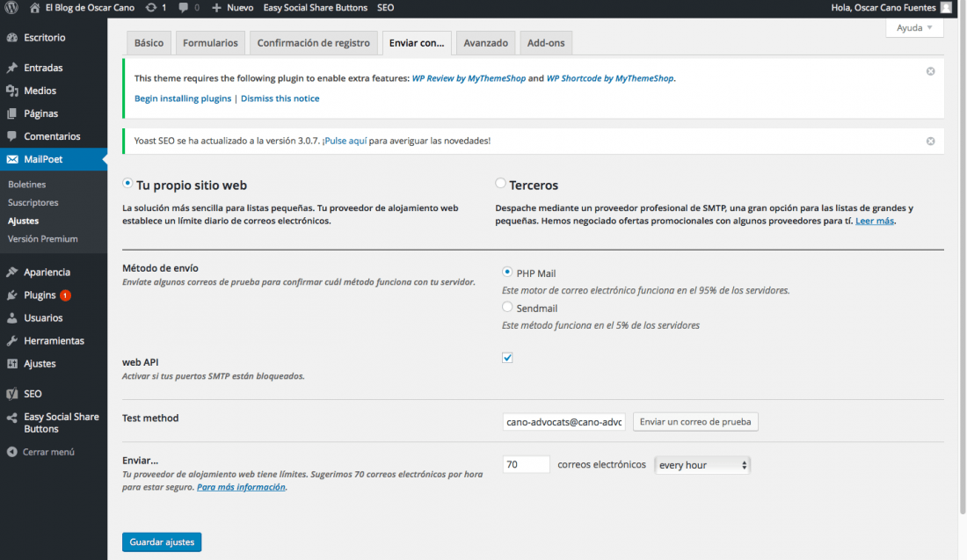Click Begin installing plugins link
Viewport: 967px width, 560px height.
[183, 98]
